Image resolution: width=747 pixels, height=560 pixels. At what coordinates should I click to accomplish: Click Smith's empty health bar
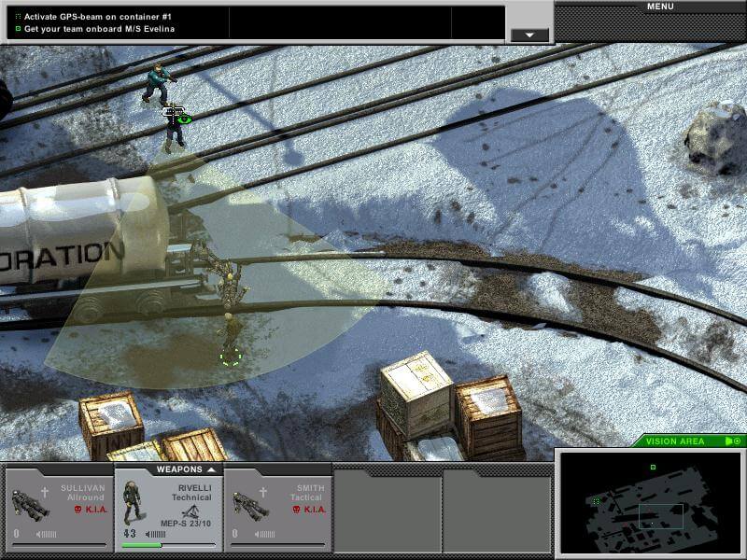click(x=277, y=545)
